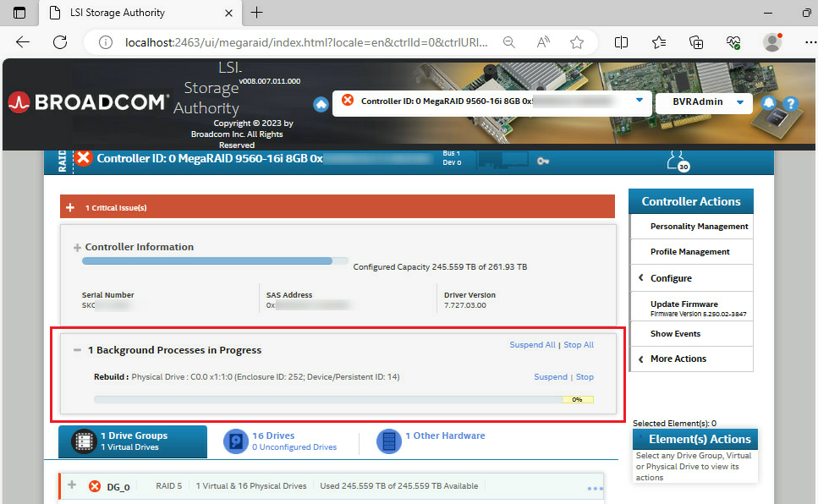The image size is (818, 504).
Task: Click the Suspend All link
Action: click(532, 345)
